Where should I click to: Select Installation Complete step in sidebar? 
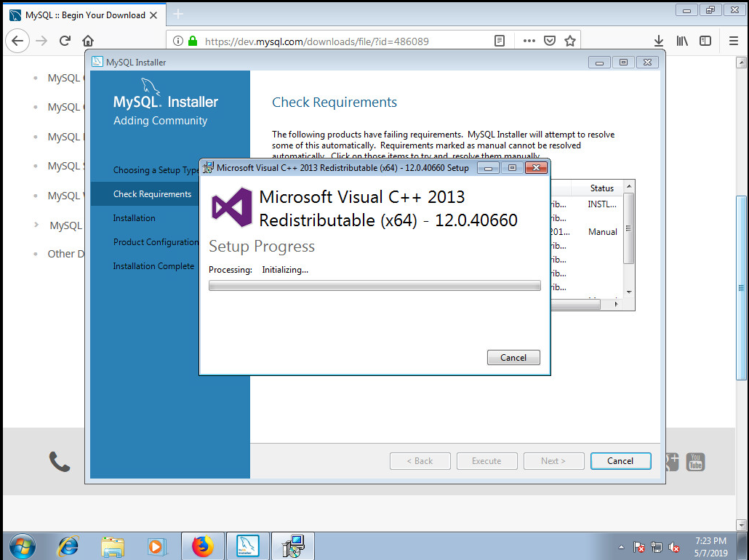coord(153,265)
